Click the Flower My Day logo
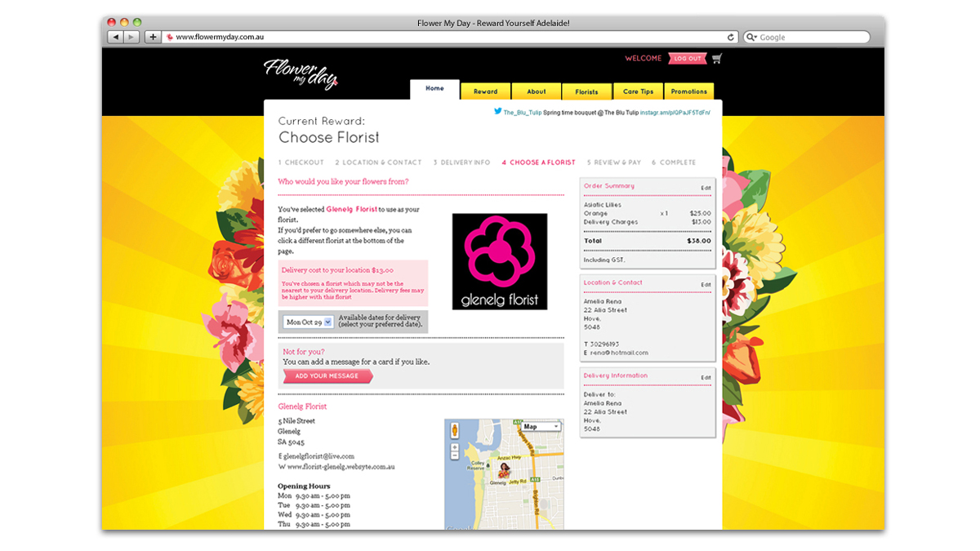Screen dimensions: 980x551 301,73
